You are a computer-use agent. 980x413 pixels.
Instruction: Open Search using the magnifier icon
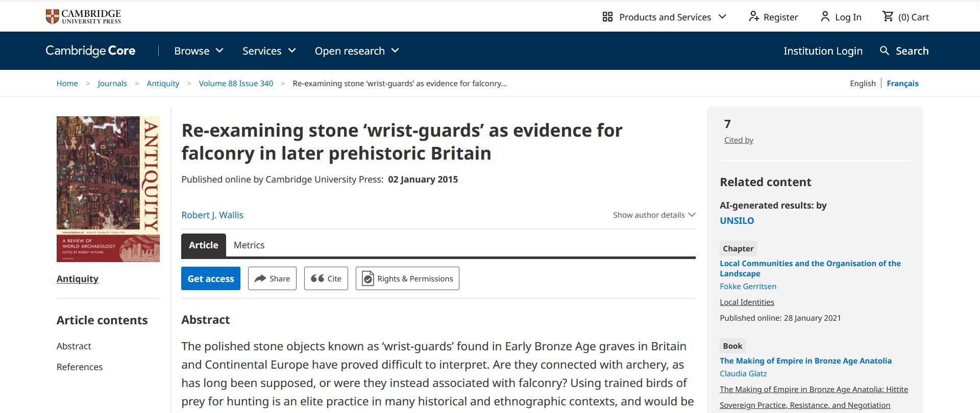click(x=884, y=50)
